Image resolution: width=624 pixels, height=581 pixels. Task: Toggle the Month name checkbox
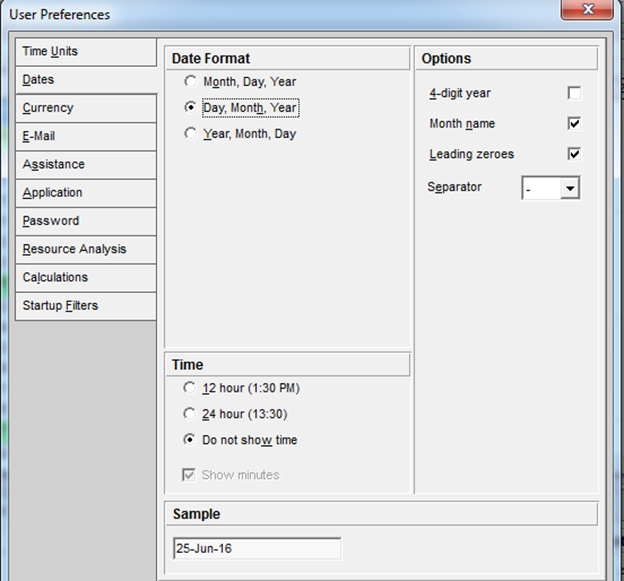click(574, 123)
